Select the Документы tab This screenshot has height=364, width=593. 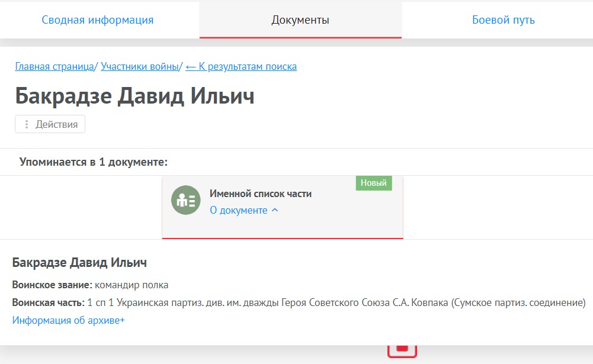300,20
